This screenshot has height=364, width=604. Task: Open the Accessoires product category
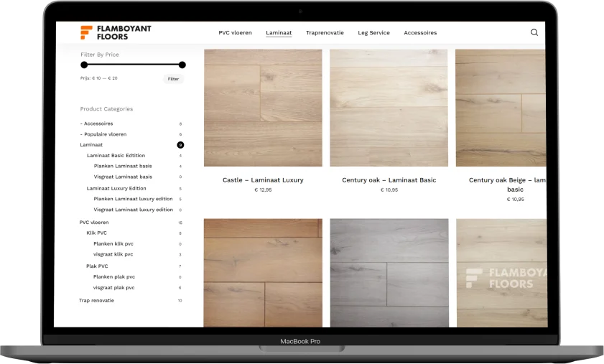click(x=96, y=123)
